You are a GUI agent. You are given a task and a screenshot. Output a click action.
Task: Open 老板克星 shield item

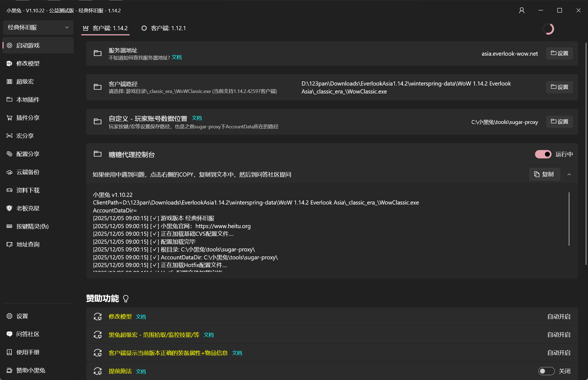pyautogui.click(x=28, y=208)
